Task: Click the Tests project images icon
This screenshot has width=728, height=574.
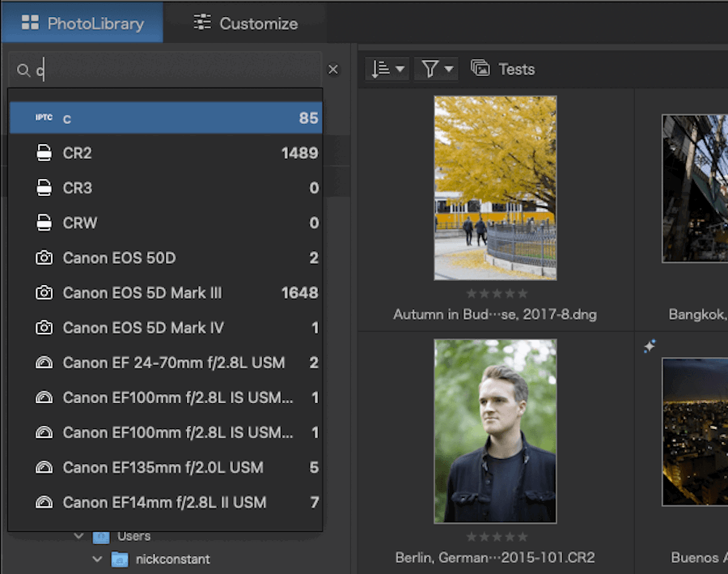Action: point(480,68)
